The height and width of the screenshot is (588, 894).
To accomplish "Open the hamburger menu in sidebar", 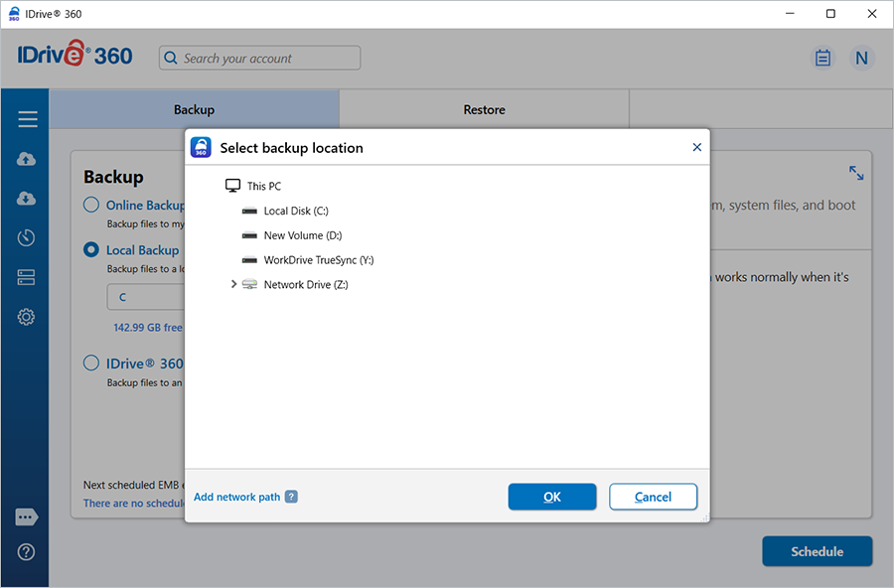I will click(x=27, y=119).
